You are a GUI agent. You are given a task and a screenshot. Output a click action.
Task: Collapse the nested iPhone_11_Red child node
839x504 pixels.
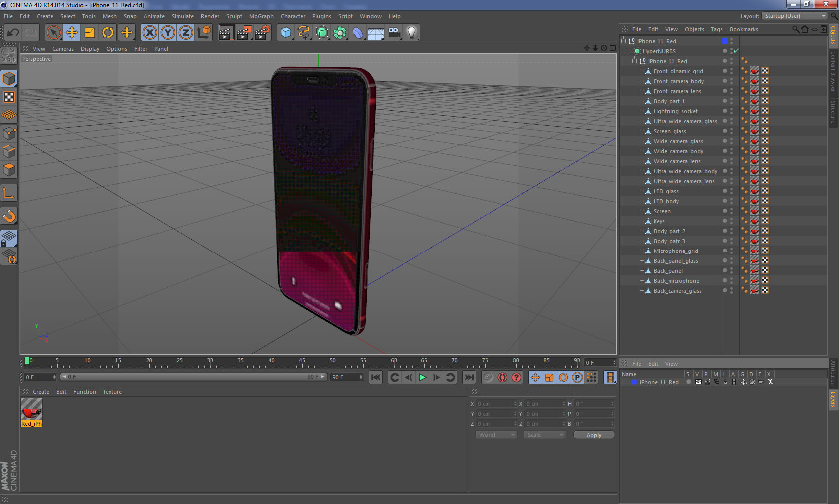[634, 61]
